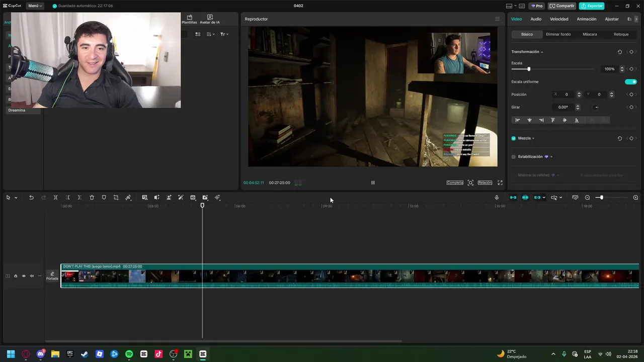Click the timeline zoom slider handle
The height and width of the screenshot is (362, 644).
pyautogui.click(x=601, y=198)
